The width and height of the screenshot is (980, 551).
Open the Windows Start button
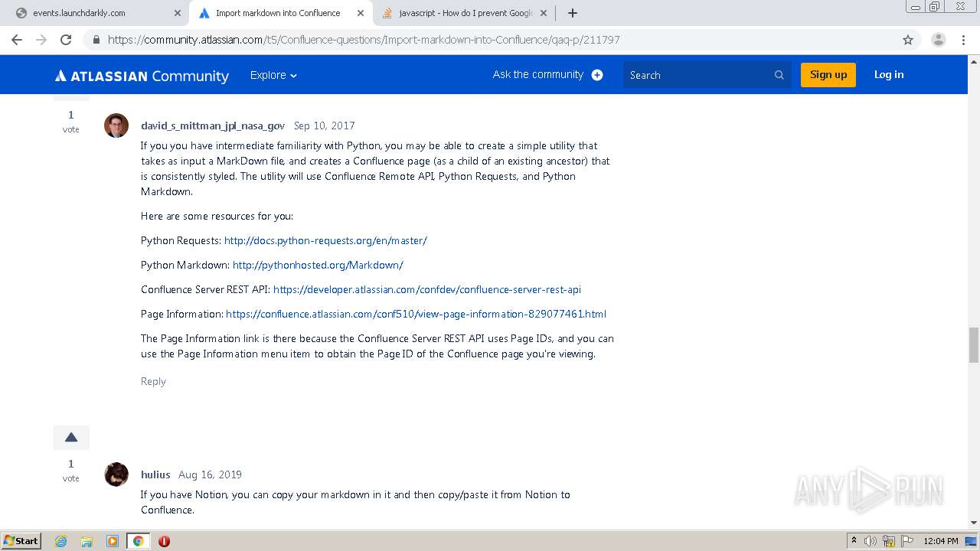click(x=21, y=540)
